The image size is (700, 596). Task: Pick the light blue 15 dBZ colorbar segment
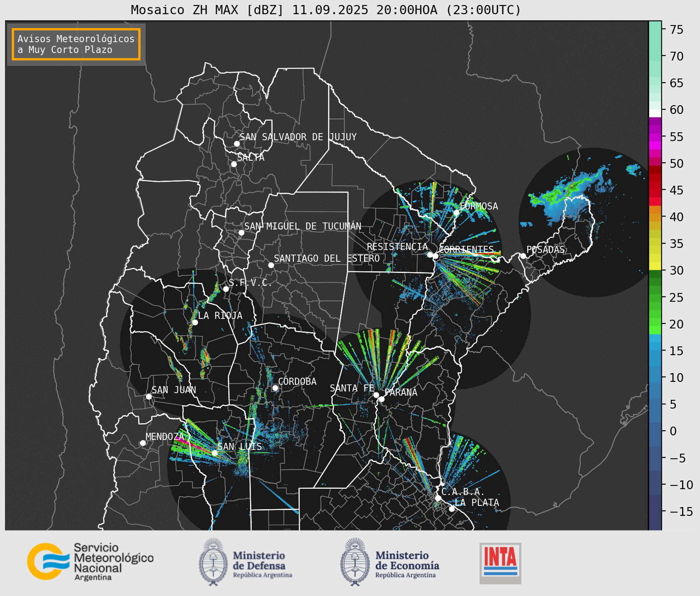tap(655, 346)
